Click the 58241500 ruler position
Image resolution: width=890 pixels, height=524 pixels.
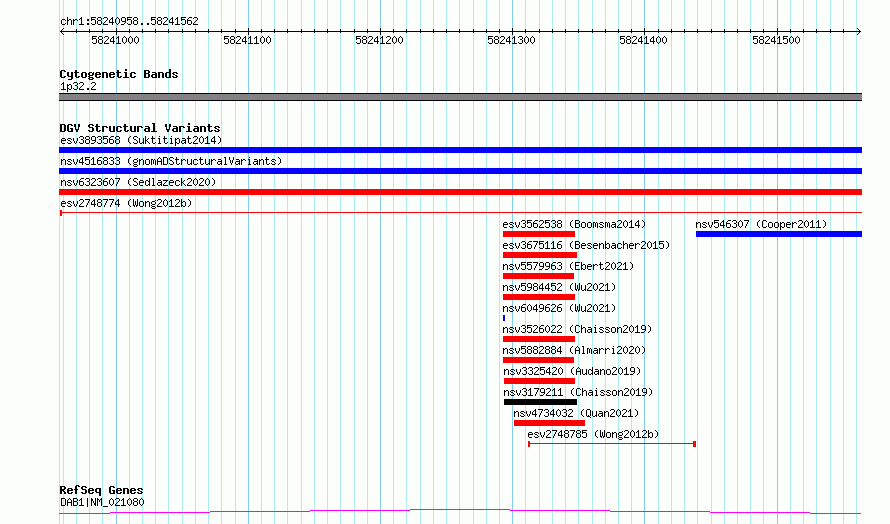pos(776,40)
